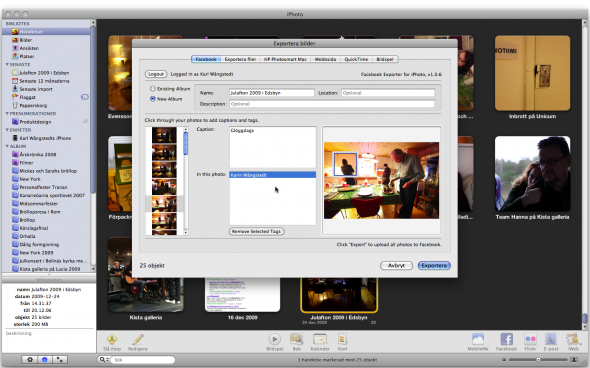The height and width of the screenshot is (368, 590).
Task: Select the Existing Album radio button
Action: [x=152, y=89]
